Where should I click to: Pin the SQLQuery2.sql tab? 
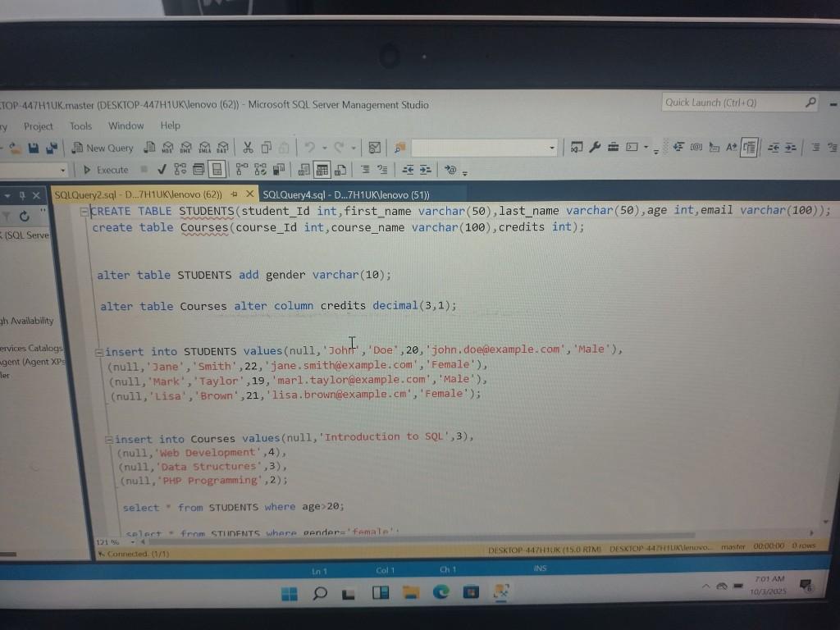(x=234, y=194)
